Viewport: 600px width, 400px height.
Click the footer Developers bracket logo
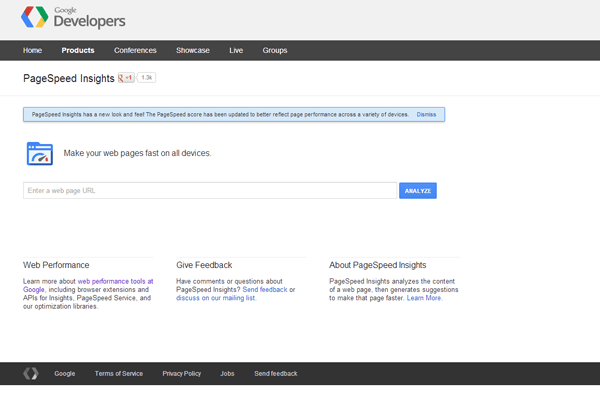[x=31, y=373]
